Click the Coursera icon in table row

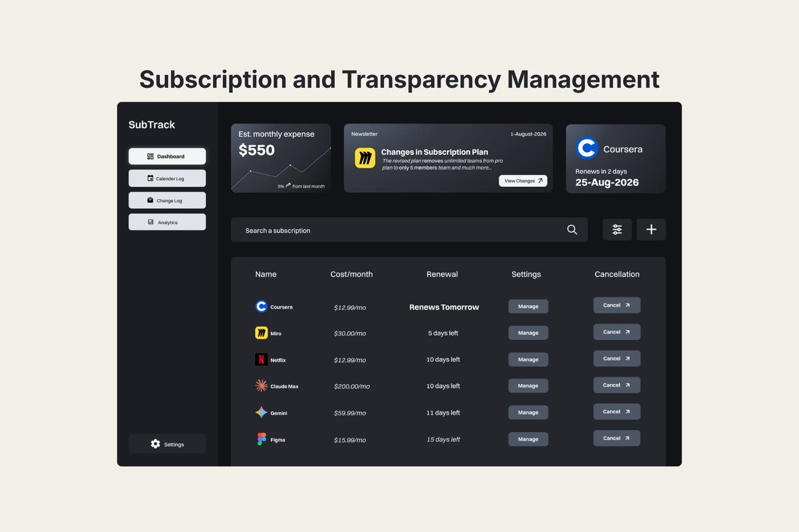261,306
